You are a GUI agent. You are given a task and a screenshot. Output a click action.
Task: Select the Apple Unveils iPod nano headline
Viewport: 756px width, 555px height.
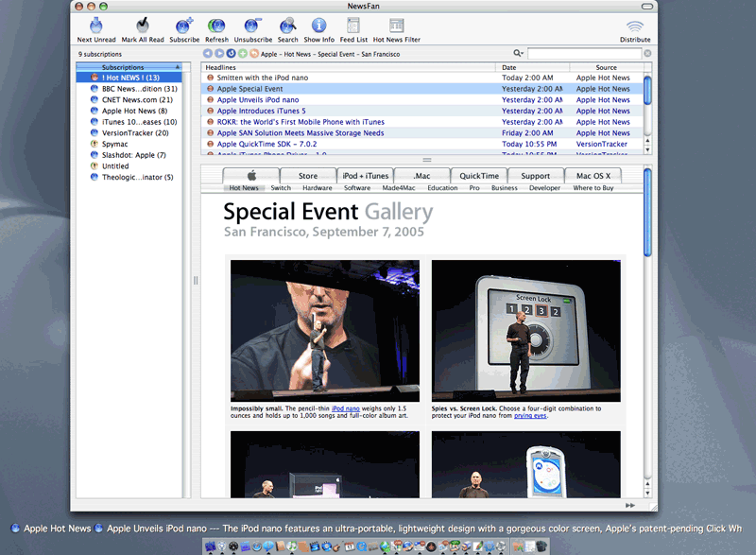(273, 99)
